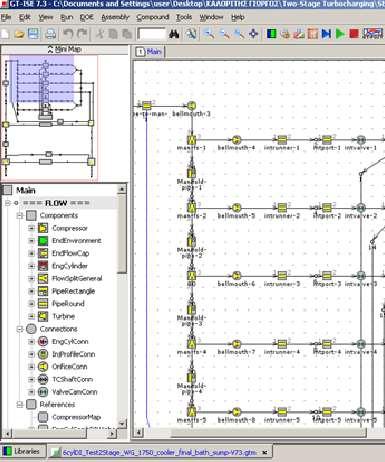Select the PipeRound item in the tree
Screen dimensions: 385x462
[x=68, y=304]
